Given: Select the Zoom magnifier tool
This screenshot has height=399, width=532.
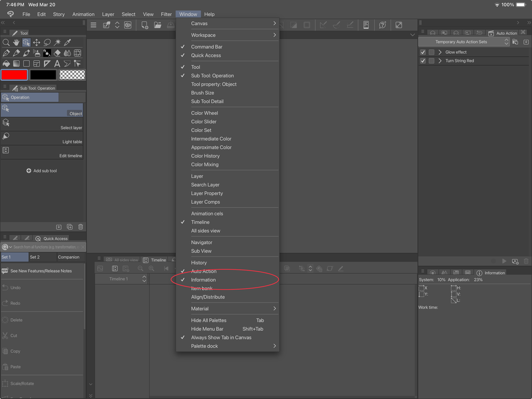Looking at the screenshot, I should pyautogui.click(x=6, y=43).
